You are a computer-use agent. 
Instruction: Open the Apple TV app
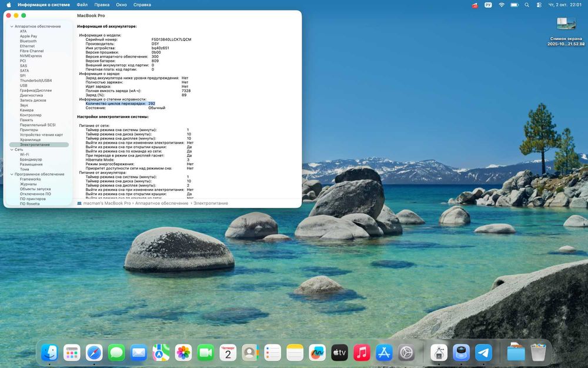339,353
